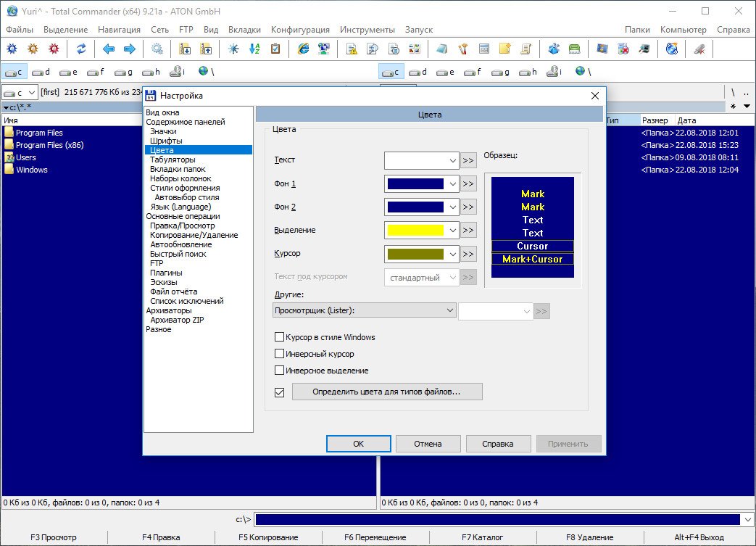Select 'Шрифты' in the settings tree
This screenshot has height=546, width=756.
pos(166,141)
